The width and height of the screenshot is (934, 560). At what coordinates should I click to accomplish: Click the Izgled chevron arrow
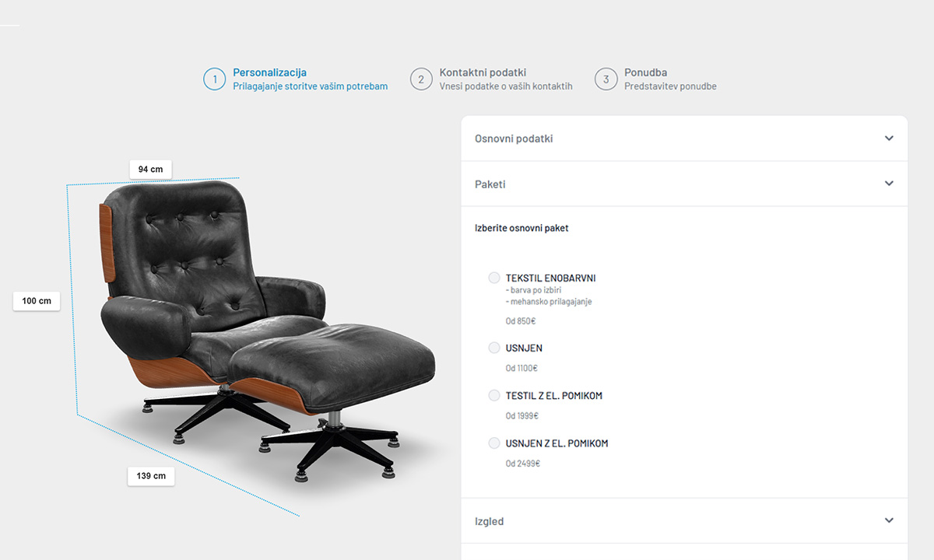click(890, 520)
